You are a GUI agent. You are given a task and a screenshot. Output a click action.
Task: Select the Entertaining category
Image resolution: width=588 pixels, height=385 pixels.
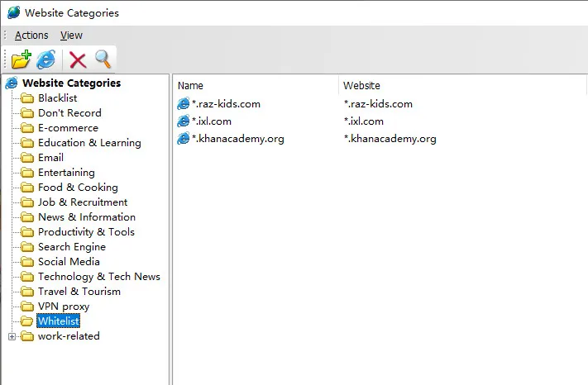(66, 173)
